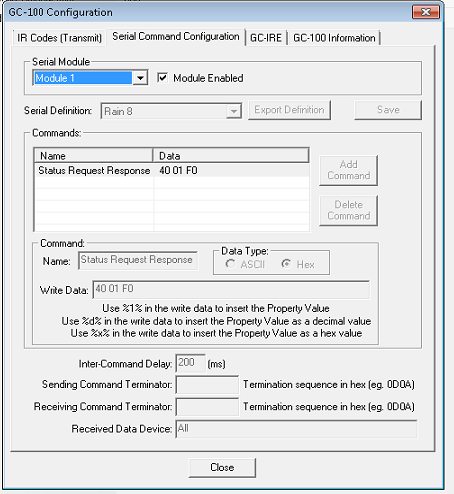Open the GC-IRE tab
Viewport: 454px width, 494px height.
[266, 38]
